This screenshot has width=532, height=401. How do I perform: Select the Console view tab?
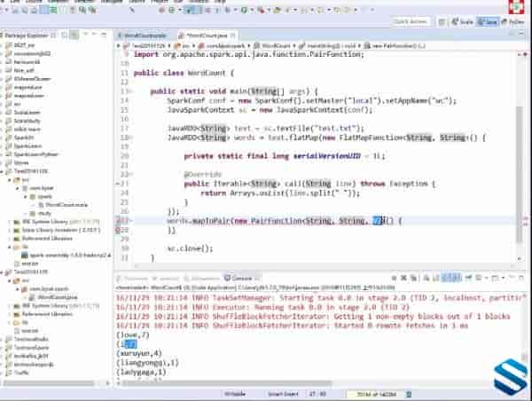click(239, 278)
